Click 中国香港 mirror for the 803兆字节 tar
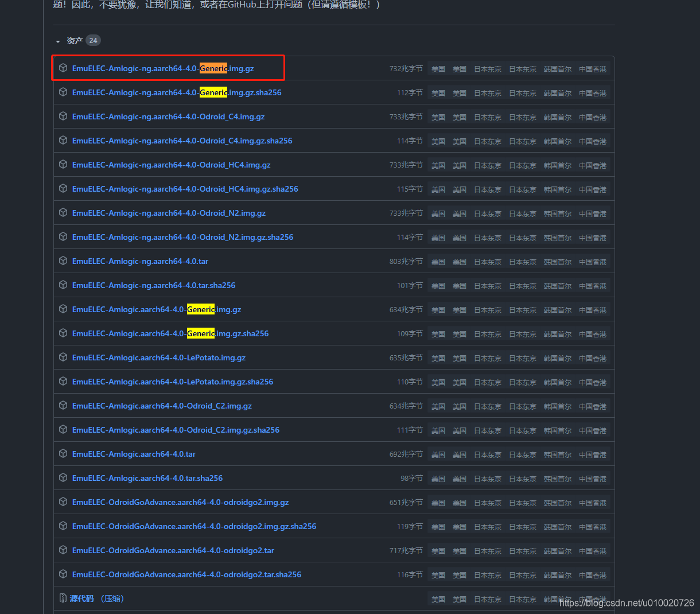Image resolution: width=700 pixels, height=614 pixels. (x=593, y=262)
